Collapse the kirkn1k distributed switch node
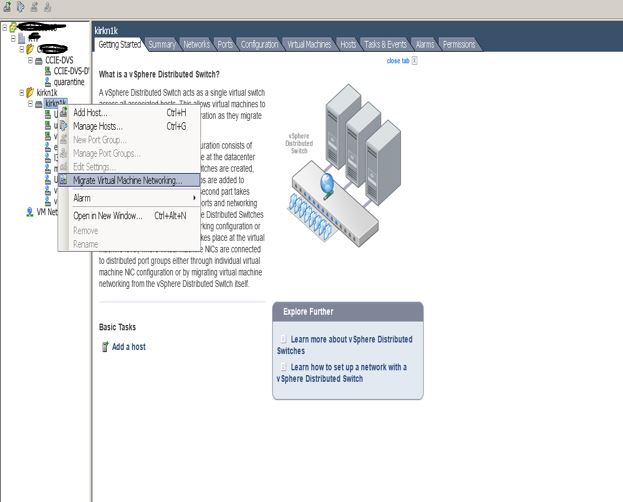 [x=30, y=104]
